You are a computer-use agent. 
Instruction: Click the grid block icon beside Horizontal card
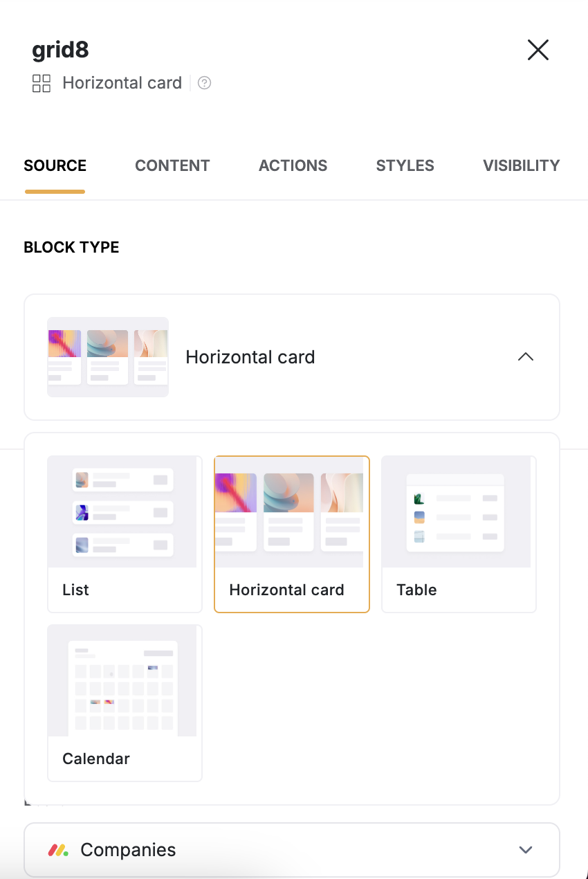click(42, 84)
